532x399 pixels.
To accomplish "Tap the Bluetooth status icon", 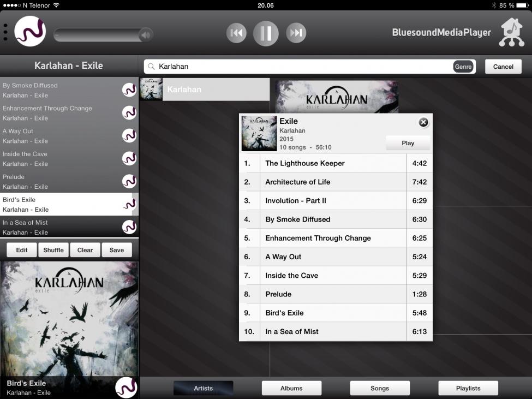I will [x=494, y=5].
